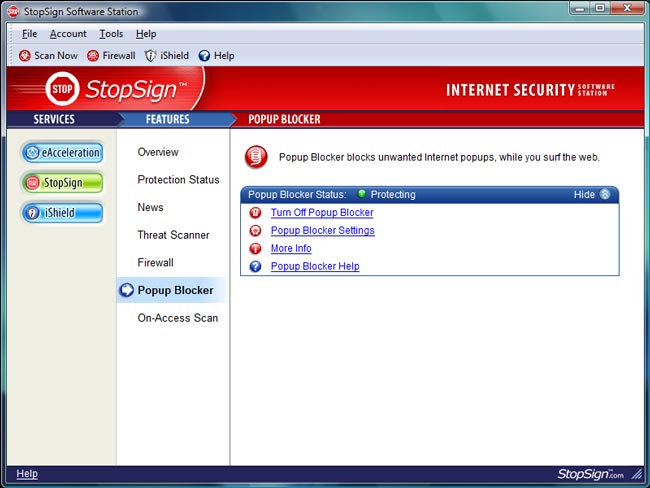Click the arrow icon beside Popup Blocker
Image resolution: width=650 pixels, height=488 pixels.
126,290
